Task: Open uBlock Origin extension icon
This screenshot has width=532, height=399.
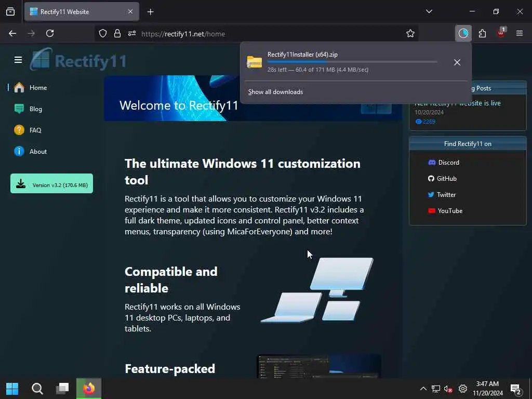Action: click(x=501, y=33)
